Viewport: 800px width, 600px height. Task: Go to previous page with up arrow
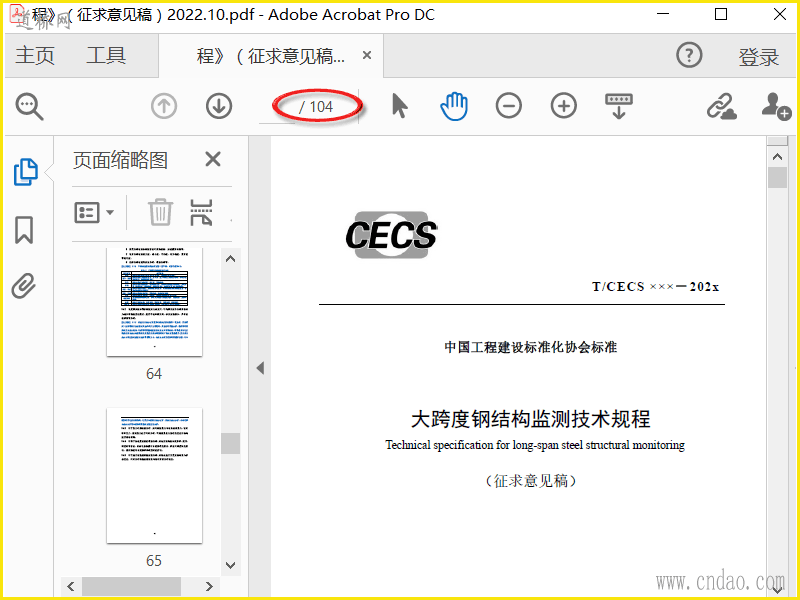click(x=164, y=107)
